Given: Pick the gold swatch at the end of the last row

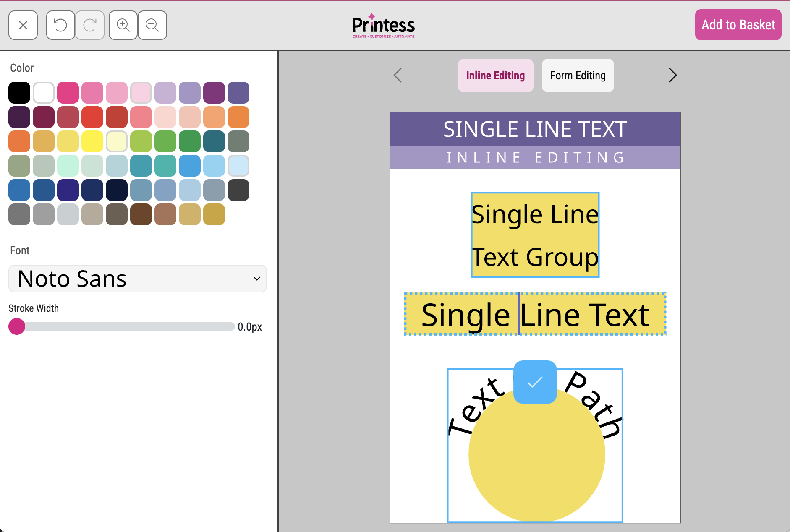Looking at the screenshot, I should [x=214, y=214].
